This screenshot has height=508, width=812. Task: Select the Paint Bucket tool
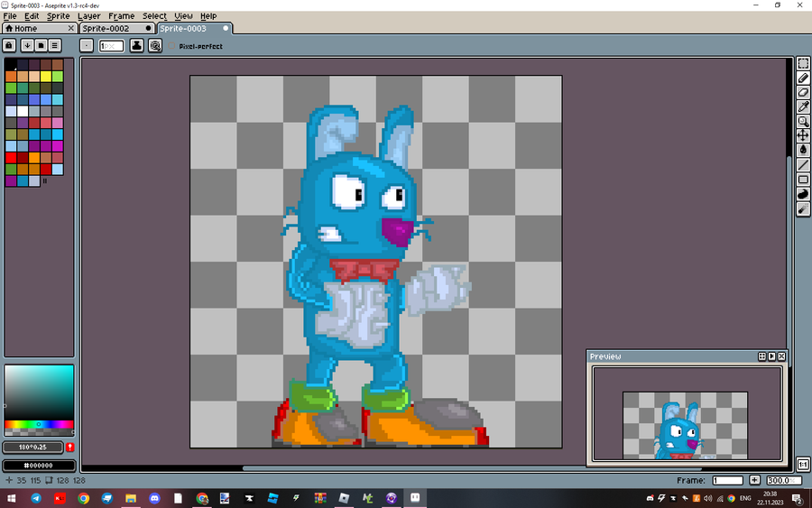pyautogui.click(x=803, y=150)
